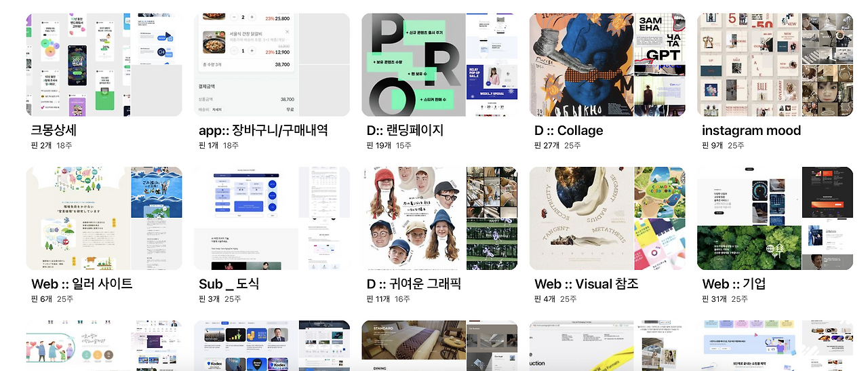Select the '핀 19개 15주' pin count text
This screenshot has height=371, width=868.
click(x=389, y=145)
